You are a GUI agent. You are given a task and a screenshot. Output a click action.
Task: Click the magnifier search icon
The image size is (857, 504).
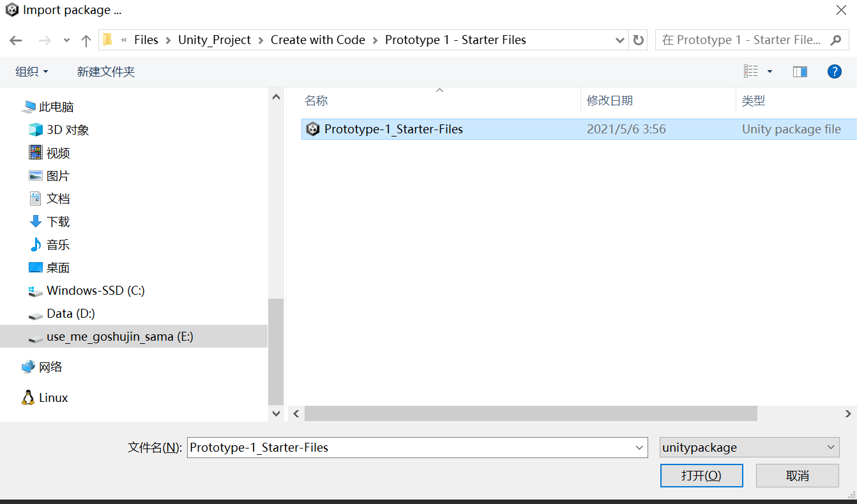[x=835, y=40]
